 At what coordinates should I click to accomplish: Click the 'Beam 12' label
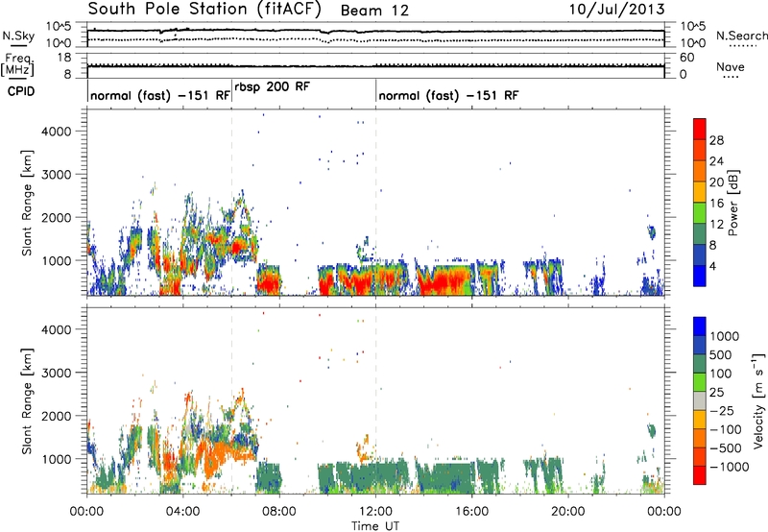point(374,11)
